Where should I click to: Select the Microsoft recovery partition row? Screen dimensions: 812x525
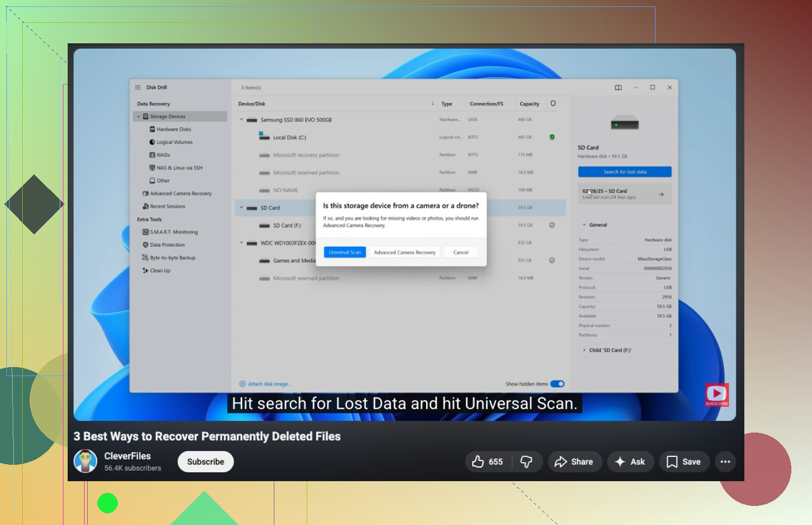[x=400, y=155]
